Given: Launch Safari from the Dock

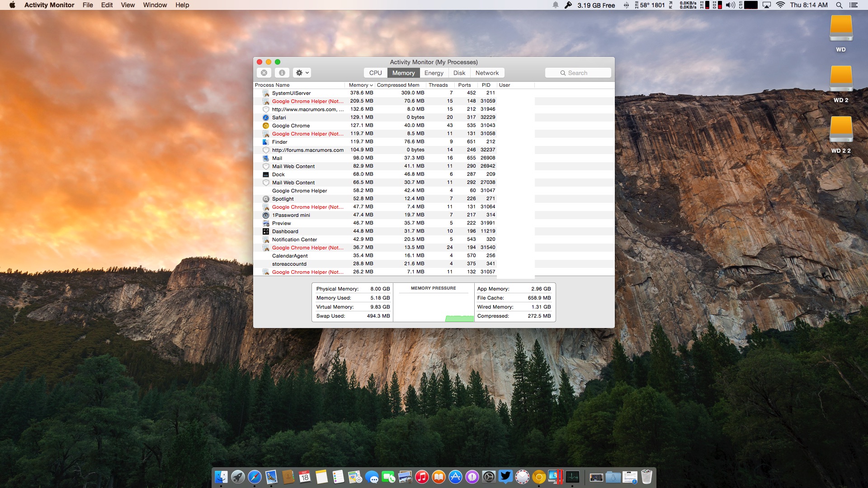Looking at the screenshot, I should tap(255, 477).
